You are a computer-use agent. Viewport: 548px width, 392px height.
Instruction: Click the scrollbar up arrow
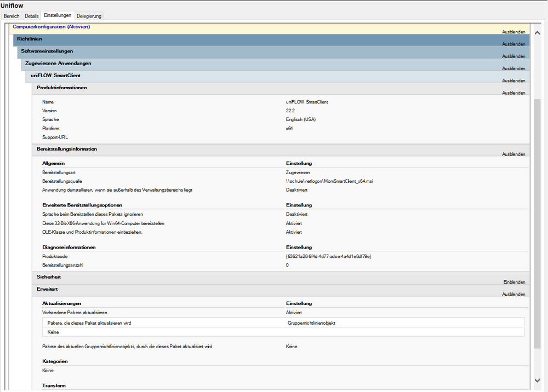(x=538, y=32)
